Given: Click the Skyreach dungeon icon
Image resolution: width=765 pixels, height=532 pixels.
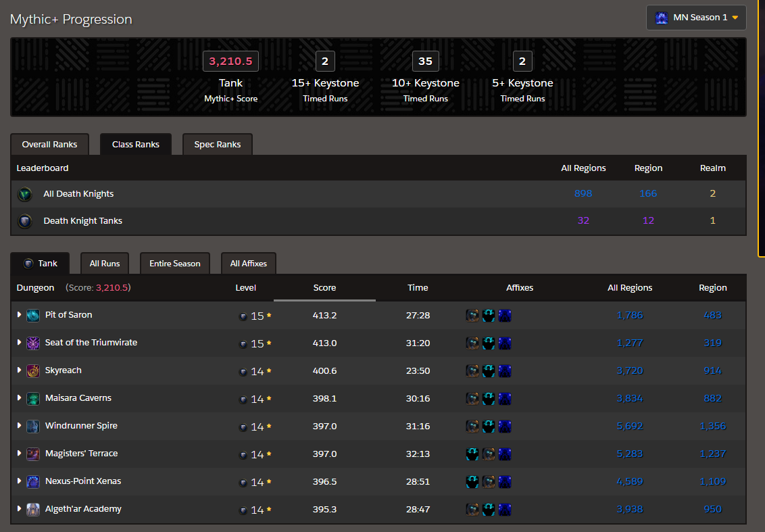Looking at the screenshot, I should point(32,371).
